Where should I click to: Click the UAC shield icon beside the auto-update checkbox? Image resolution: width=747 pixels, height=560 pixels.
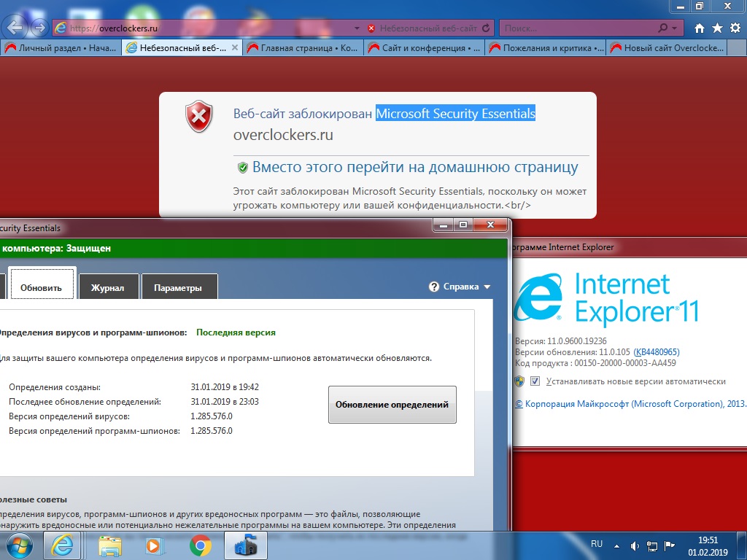point(519,381)
